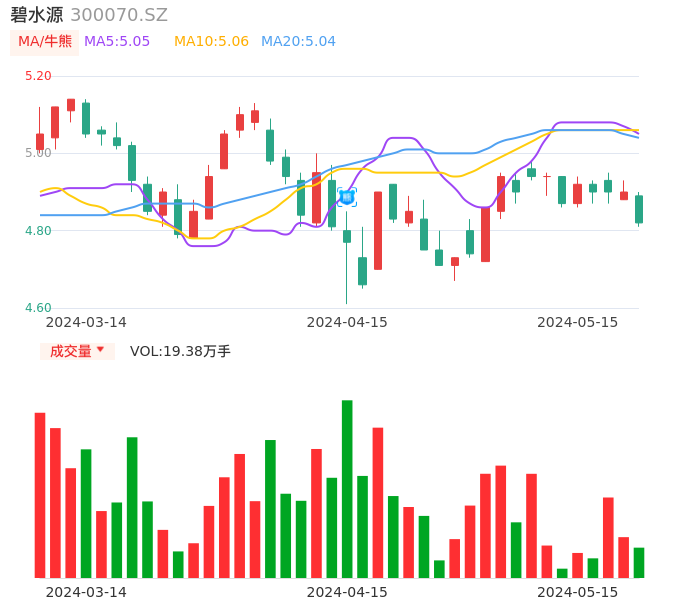Click the VOL:19.38万手 volume label

pyautogui.click(x=180, y=351)
